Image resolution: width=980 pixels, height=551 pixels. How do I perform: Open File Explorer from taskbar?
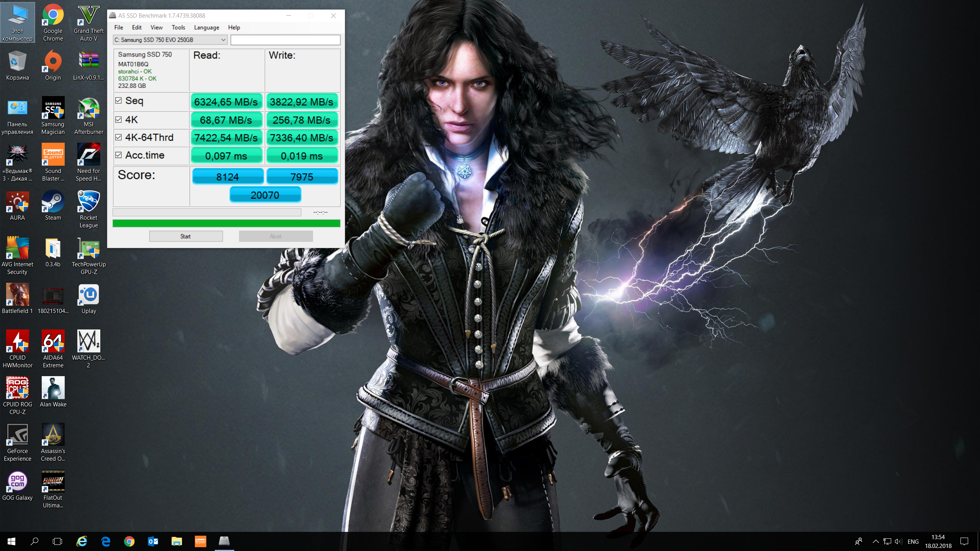pos(176,541)
